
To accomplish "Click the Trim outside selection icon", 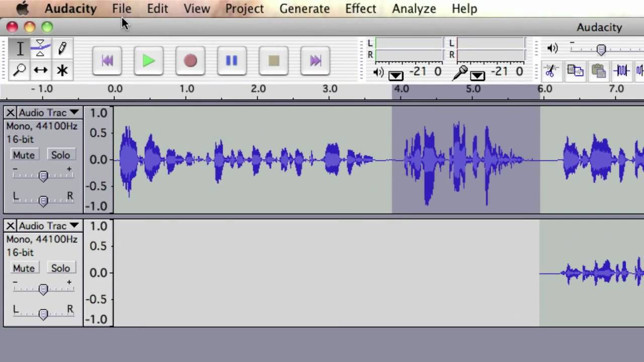I will 622,71.
